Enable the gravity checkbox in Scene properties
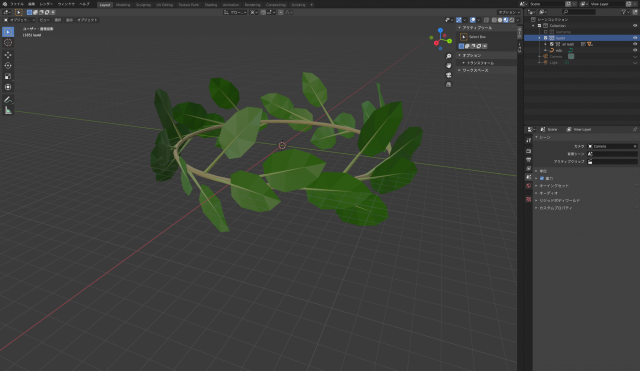 click(x=542, y=178)
